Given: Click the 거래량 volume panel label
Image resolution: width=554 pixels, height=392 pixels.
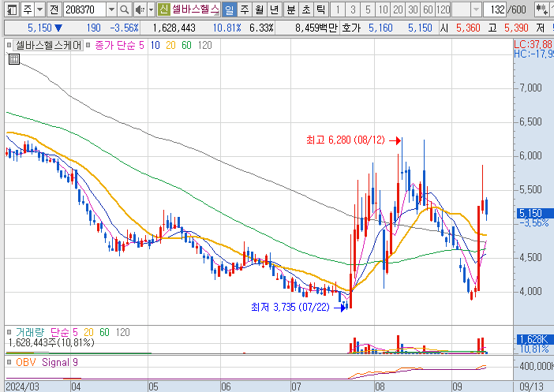Looking at the screenshot, I should (x=30, y=332).
